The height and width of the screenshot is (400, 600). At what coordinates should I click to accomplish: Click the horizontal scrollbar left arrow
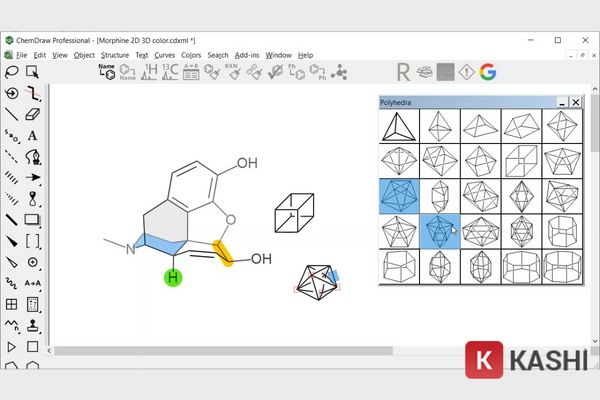49,351
